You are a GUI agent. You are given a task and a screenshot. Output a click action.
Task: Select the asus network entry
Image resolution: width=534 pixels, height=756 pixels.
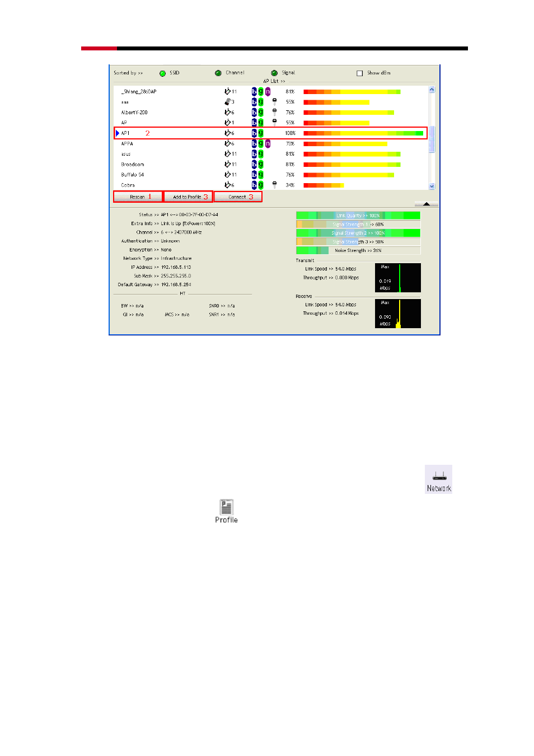tap(271, 154)
